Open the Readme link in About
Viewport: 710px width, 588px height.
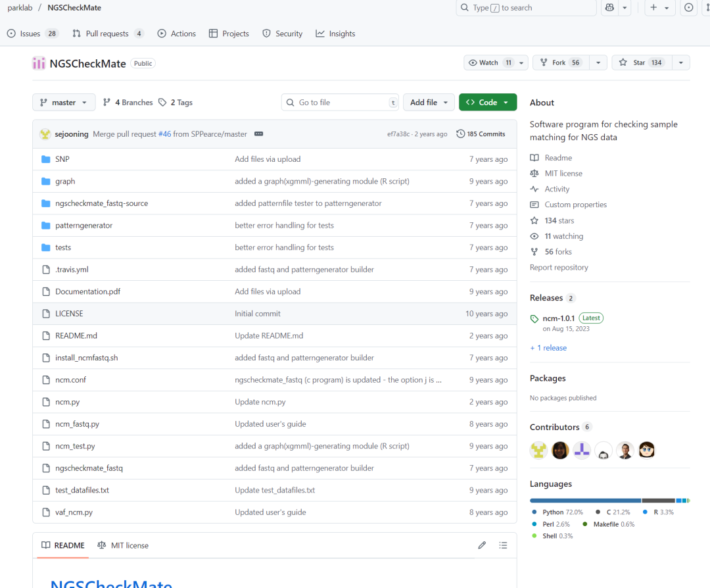click(551, 158)
